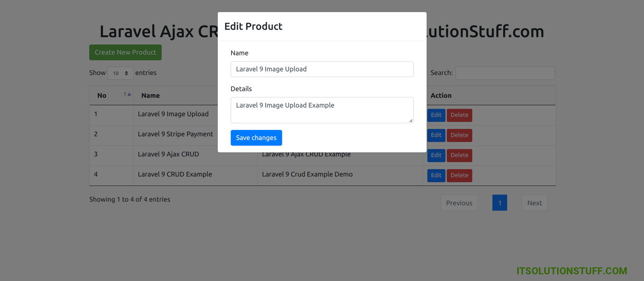Delete the Laravel 9 Ajax CRUD row
The image size is (644, 281).
[x=459, y=155]
